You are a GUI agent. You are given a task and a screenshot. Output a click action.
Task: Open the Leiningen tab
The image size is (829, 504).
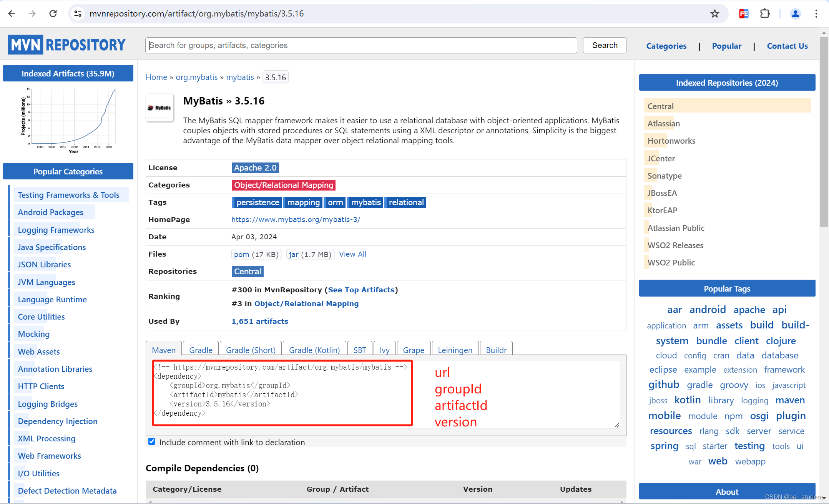tap(455, 350)
